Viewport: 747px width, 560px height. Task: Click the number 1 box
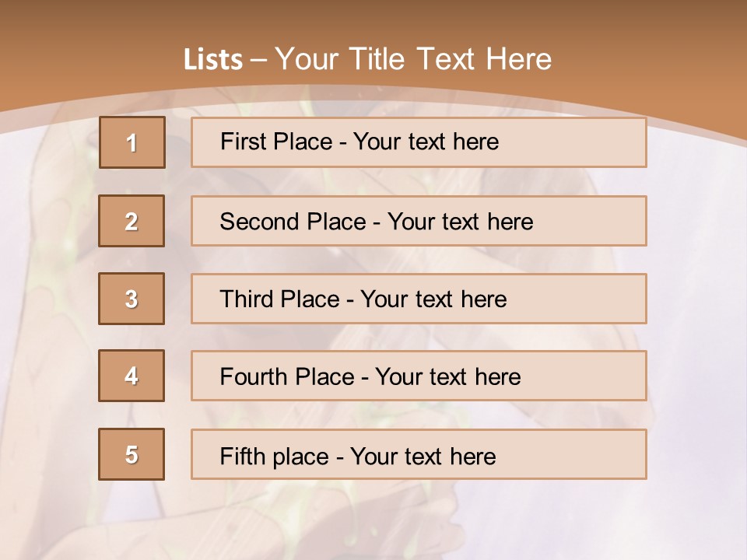click(132, 142)
